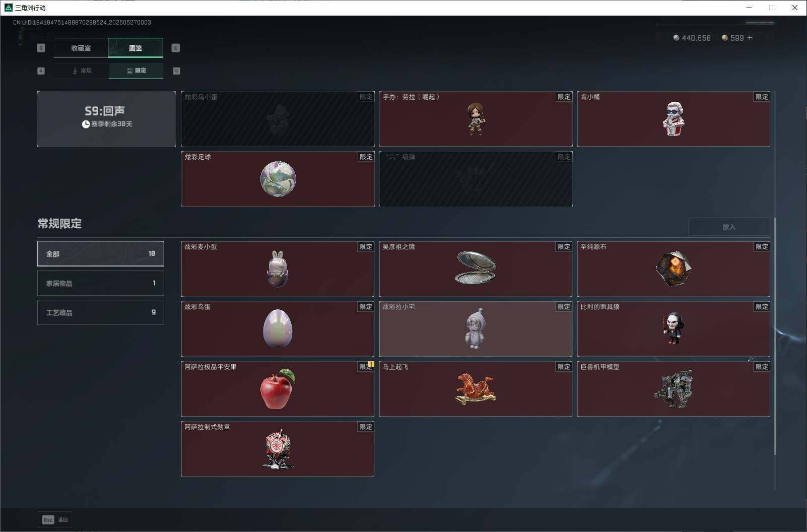Select the locked 炫彩乌小蛋 card

tap(278, 119)
